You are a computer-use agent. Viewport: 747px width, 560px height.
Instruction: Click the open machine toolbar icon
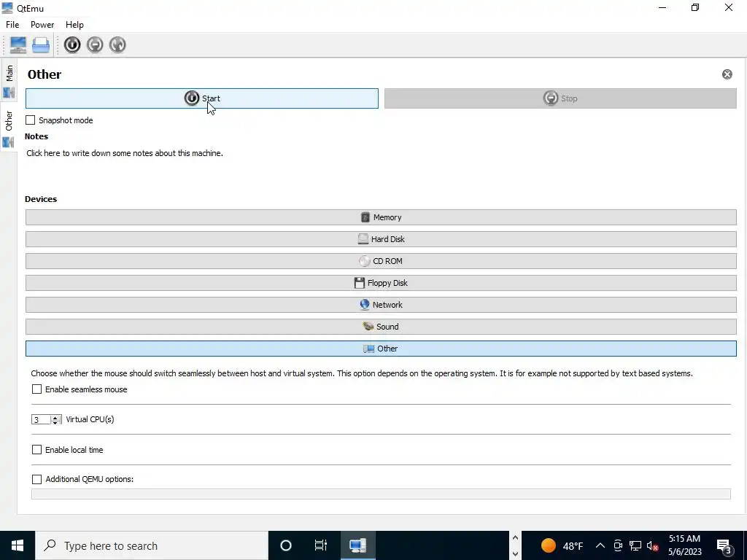[x=41, y=44]
